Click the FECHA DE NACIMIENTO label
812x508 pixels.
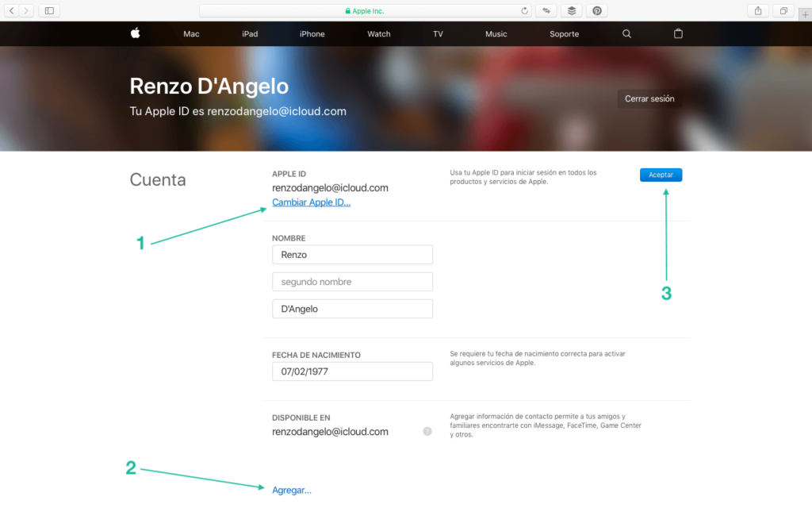click(316, 355)
